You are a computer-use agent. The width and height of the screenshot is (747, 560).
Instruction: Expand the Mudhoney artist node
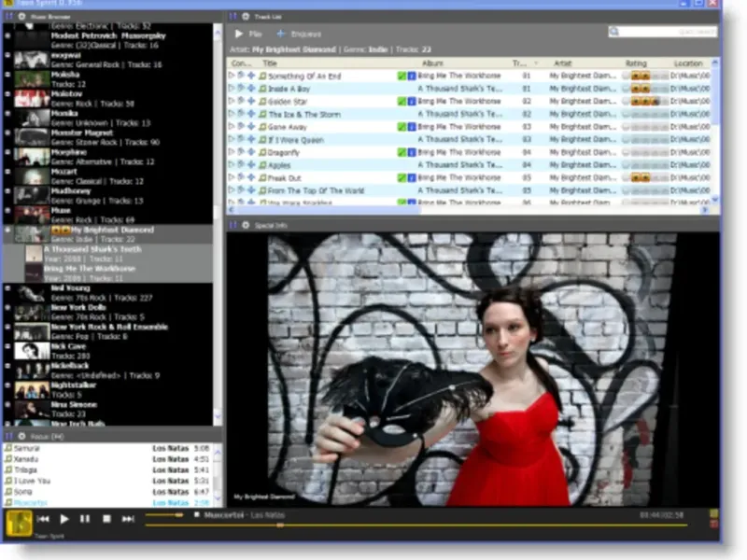pyautogui.click(x=7, y=191)
